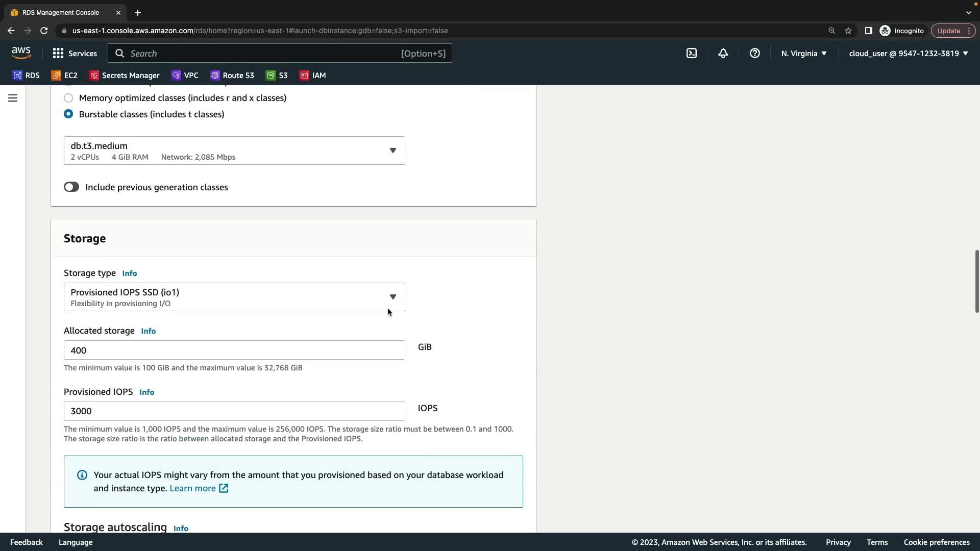Expand the N. Virginia region selector
This screenshot has height=551, width=980.
coord(804,53)
